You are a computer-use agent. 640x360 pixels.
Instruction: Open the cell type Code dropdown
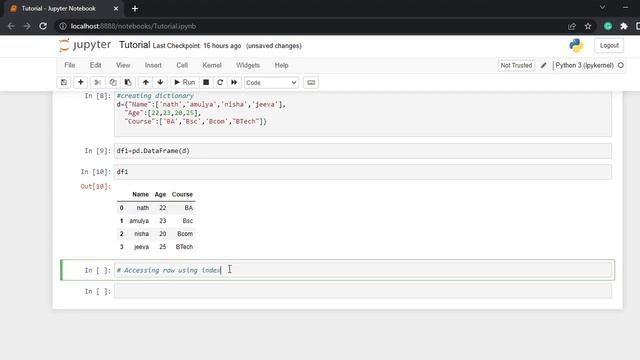[271, 83]
